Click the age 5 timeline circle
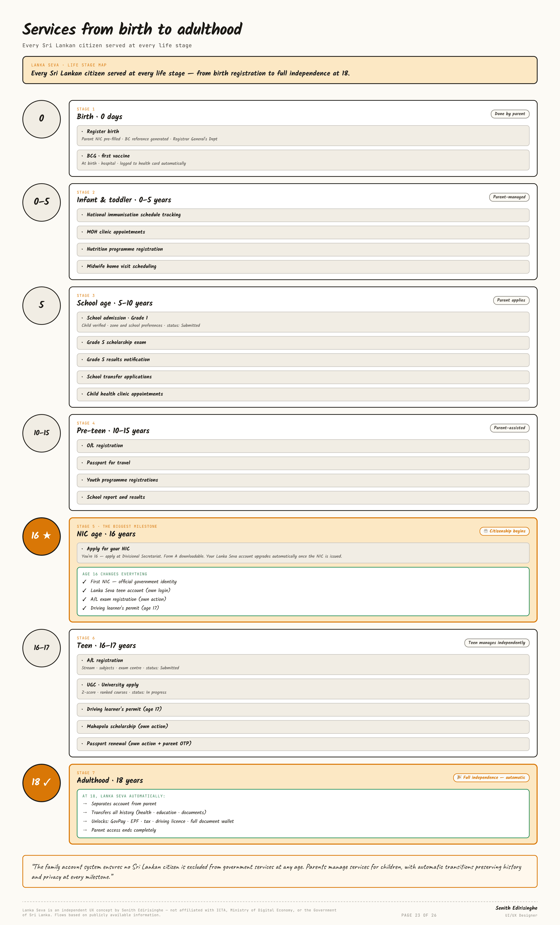This screenshot has width=560, height=925. click(x=41, y=306)
